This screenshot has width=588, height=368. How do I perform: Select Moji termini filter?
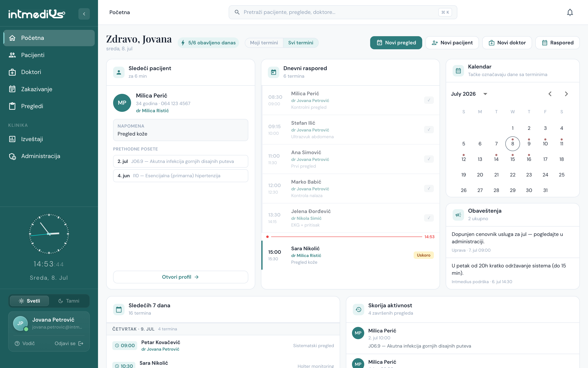tap(264, 43)
